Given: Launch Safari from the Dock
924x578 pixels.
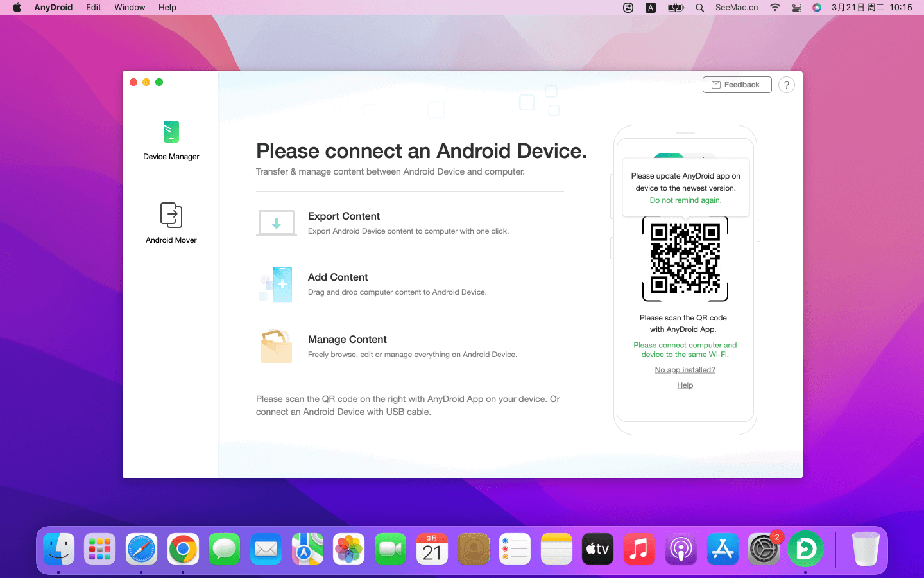Looking at the screenshot, I should (141, 549).
